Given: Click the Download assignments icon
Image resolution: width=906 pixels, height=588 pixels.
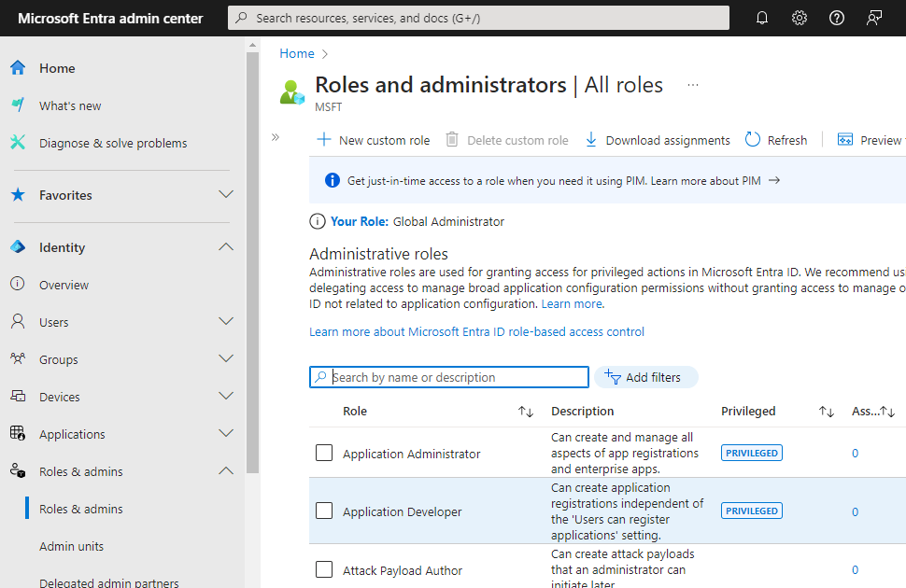Looking at the screenshot, I should coord(590,139).
